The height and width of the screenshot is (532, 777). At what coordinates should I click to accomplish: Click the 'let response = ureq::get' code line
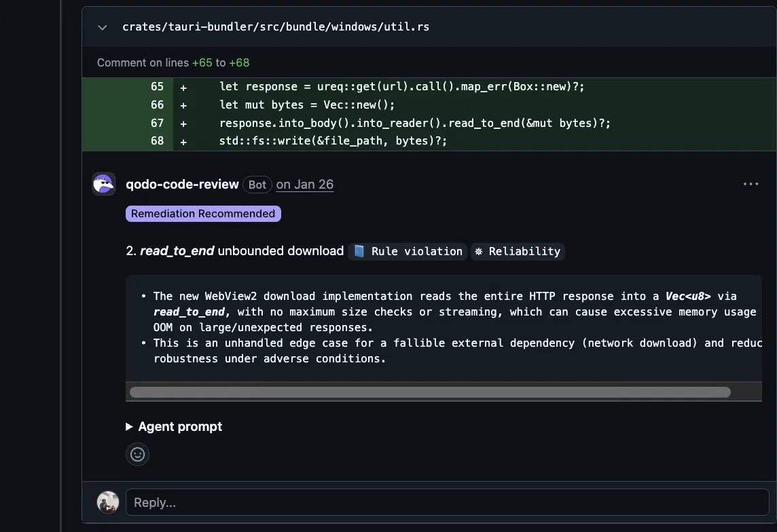[402, 87]
